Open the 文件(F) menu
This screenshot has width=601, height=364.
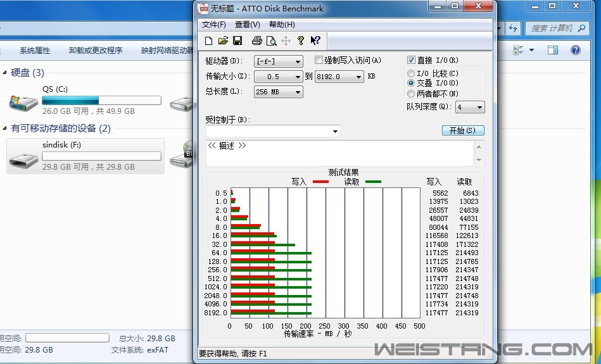pyautogui.click(x=213, y=25)
